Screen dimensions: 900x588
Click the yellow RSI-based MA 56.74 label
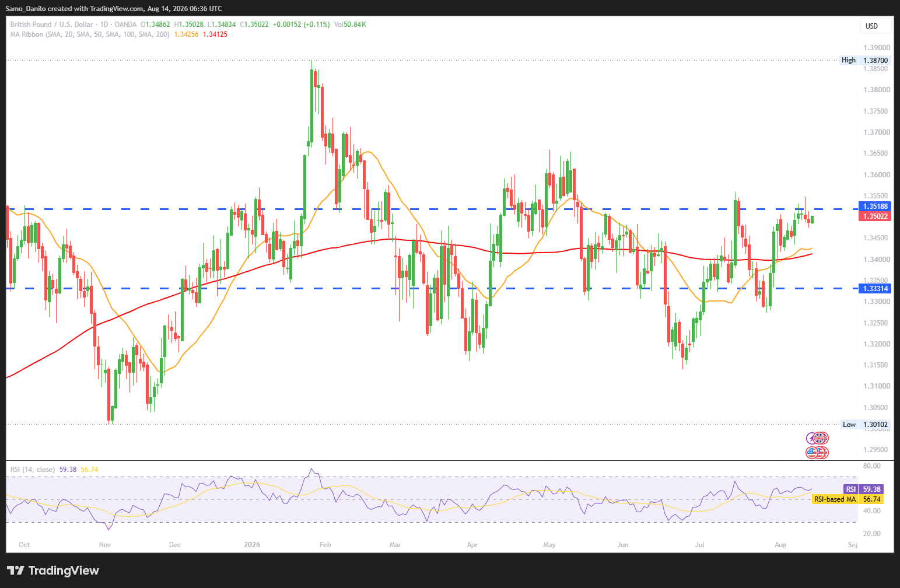tap(848, 499)
